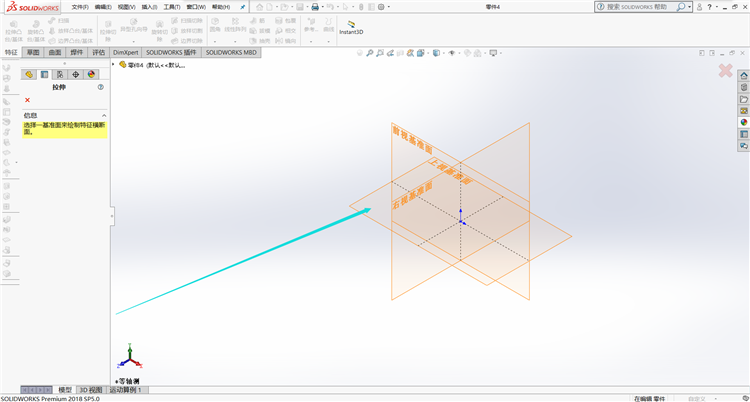The image size is (750, 402).
Task: Click the View Orientation cube icon
Action: [x=420, y=53]
